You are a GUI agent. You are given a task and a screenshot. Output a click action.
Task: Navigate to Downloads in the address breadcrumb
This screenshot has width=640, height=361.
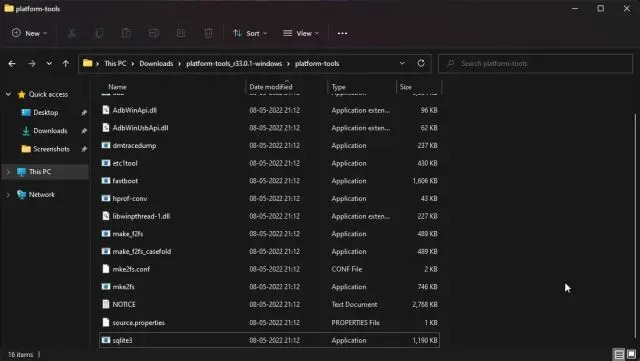click(156, 64)
